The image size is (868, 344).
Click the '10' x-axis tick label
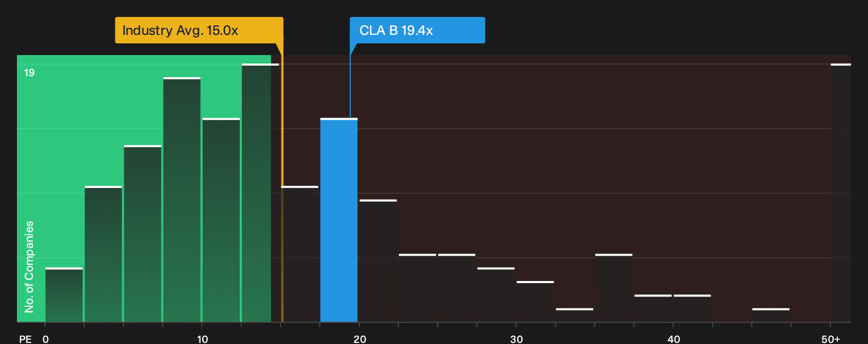coord(202,339)
